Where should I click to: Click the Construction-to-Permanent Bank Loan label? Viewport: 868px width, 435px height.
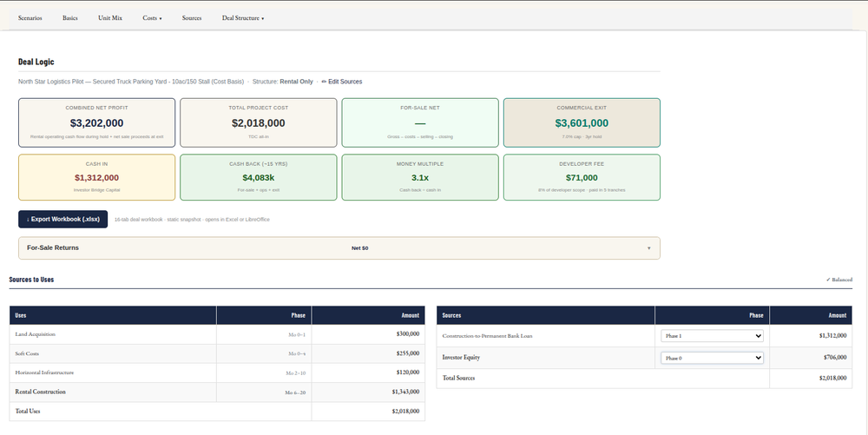(x=488, y=336)
